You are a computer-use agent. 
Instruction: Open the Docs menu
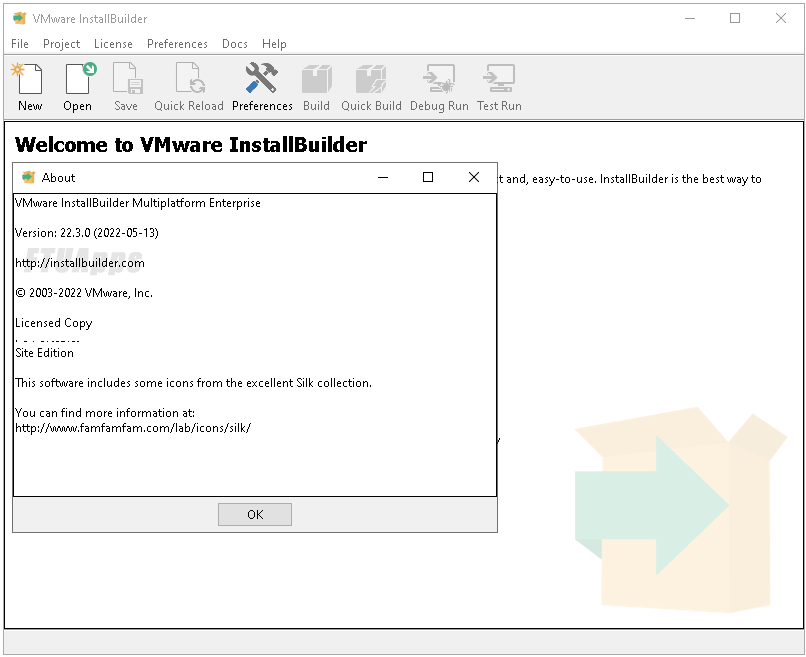[x=234, y=44]
